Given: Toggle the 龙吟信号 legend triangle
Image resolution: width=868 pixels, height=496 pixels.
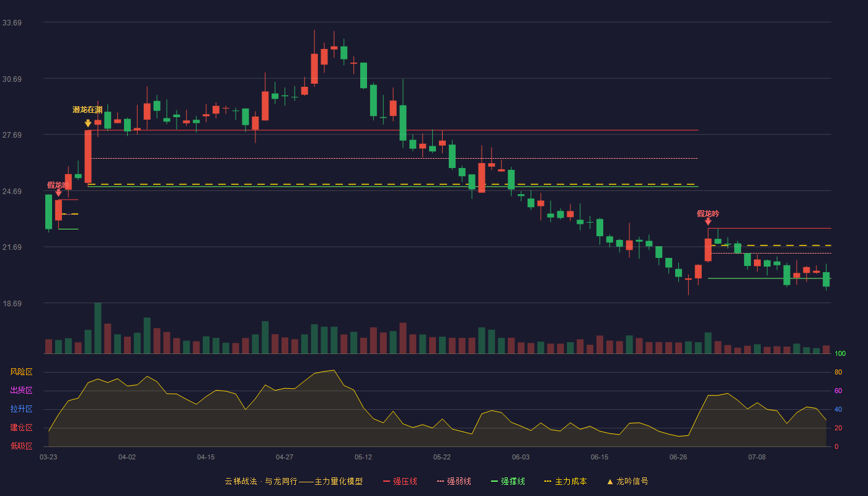Looking at the screenshot, I should (x=609, y=481).
